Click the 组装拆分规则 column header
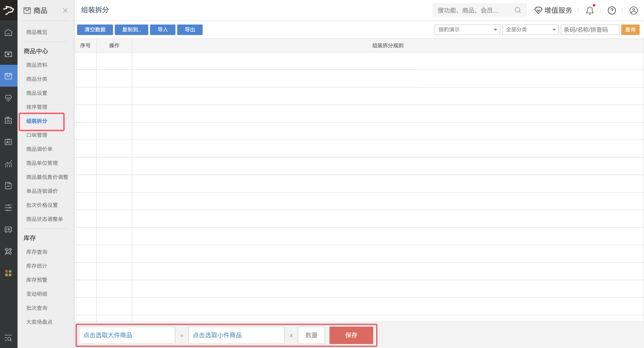The height and width of the screenshot is (348, 644). [388, 46]
